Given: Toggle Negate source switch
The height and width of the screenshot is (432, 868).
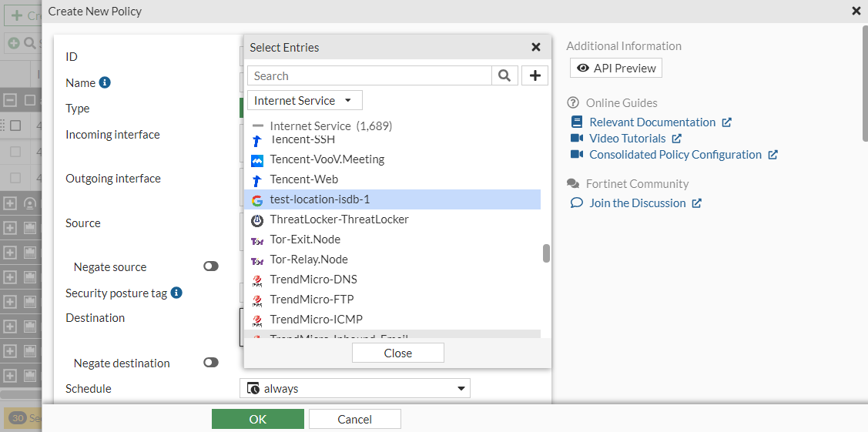Looking at the screenshot, I should click(x=210, y=266).
